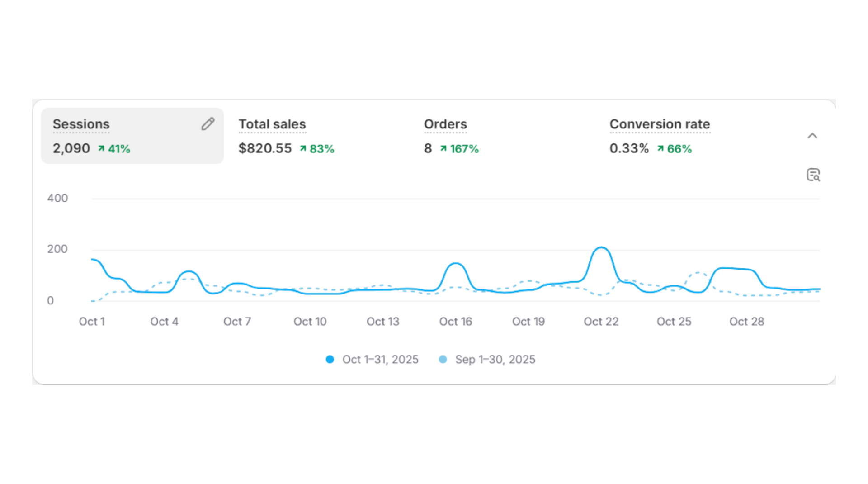This screenshot has height=484, width=868.
Task: Click the solid blue legend dot
Action: click(330, 359)
